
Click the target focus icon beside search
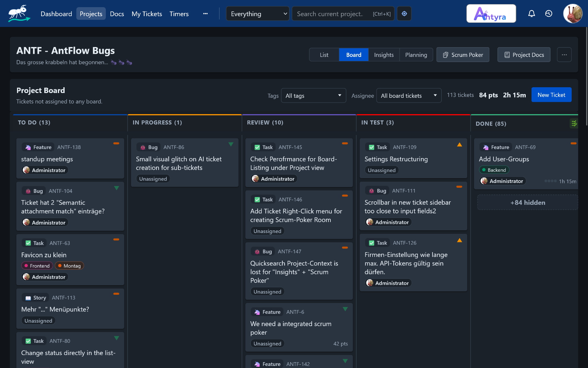(404, 14)
